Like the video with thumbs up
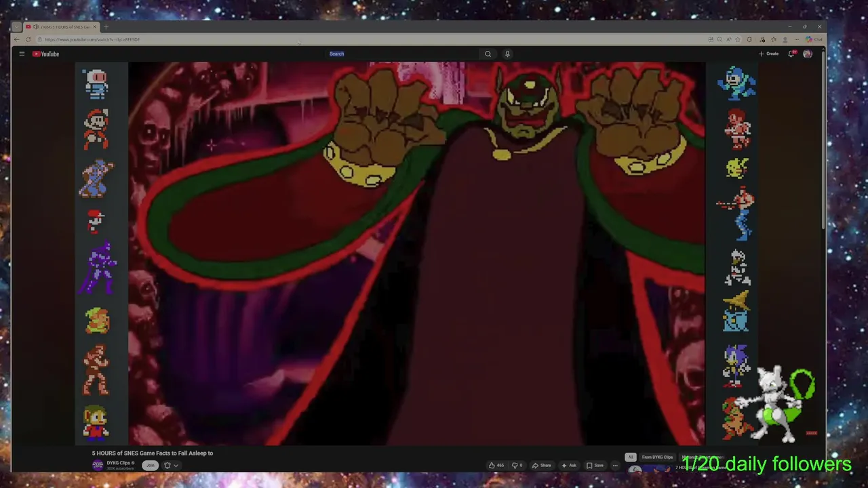The height and width of the screenshot is (488, 868). [496, 466]
